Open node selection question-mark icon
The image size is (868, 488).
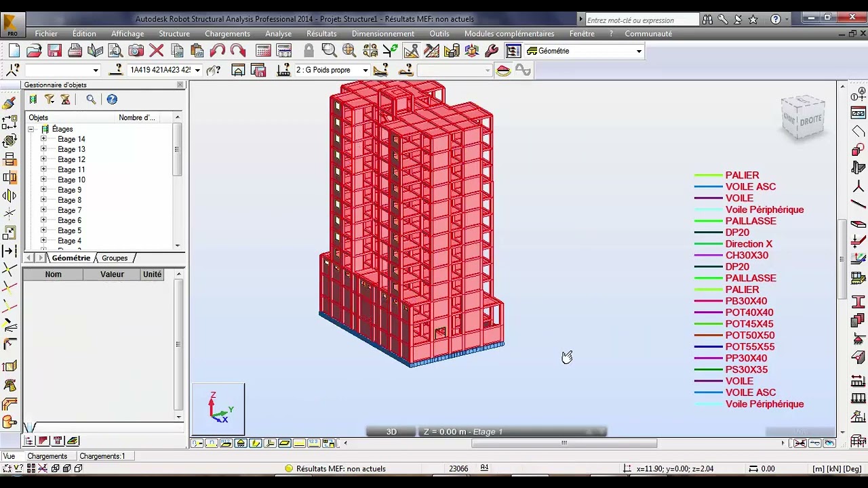click(x=12, y=70)
